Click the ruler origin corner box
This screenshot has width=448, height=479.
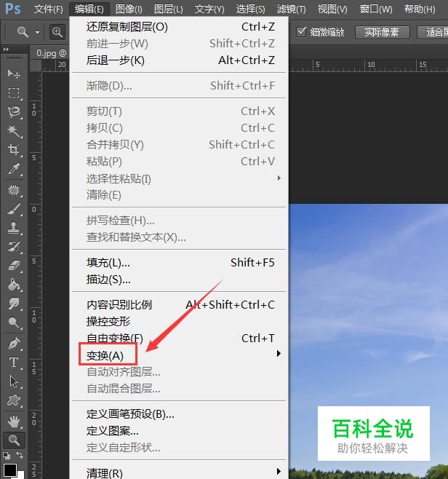tap(36, 65)
